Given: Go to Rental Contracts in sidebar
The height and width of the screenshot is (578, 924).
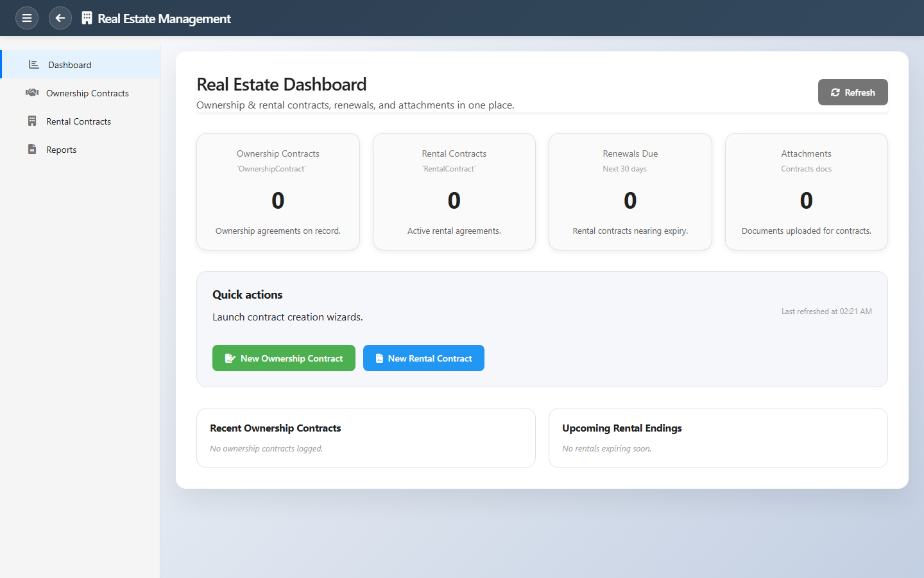Looking at the screenshot, I should click(78, 121).
